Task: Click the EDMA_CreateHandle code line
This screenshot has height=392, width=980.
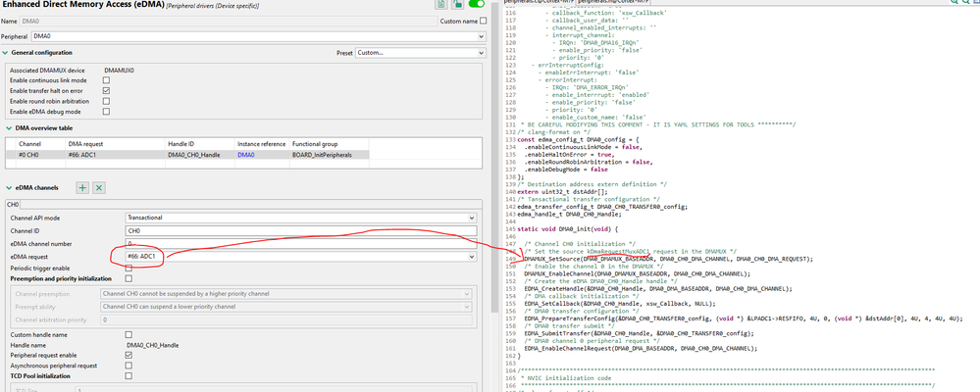Action: [658, 288]
